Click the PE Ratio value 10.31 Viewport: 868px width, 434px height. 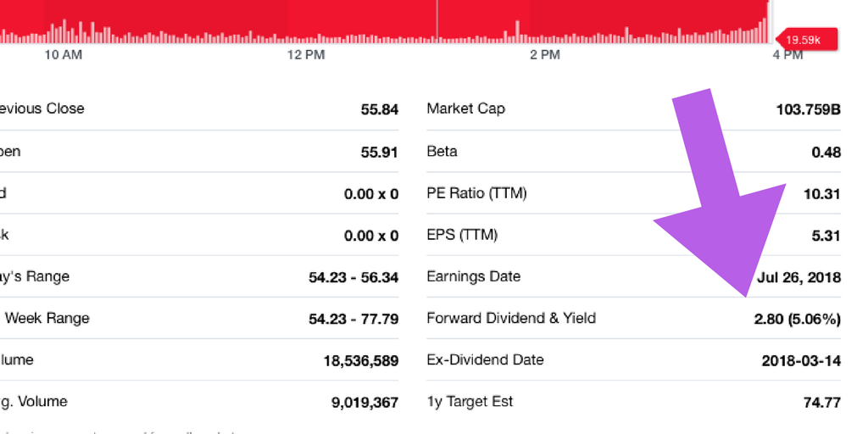[x=822, y=194]
